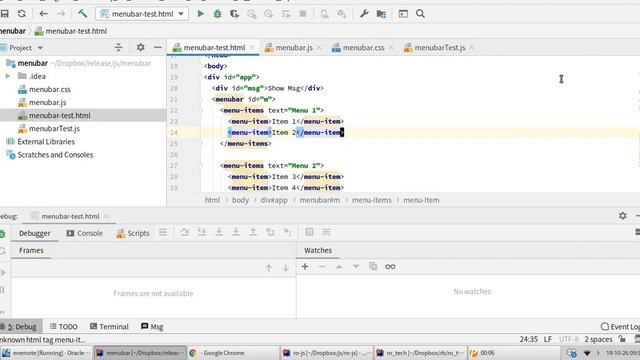This screenshot has height=360, width=640.
Task: Select menubar project root in tree
Action: [33, 63]
